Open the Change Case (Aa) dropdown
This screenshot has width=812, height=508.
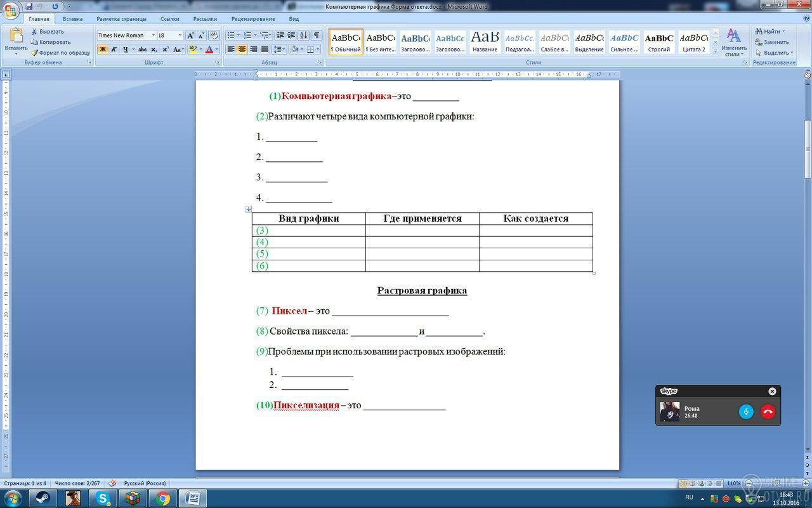tap(178, 49)
